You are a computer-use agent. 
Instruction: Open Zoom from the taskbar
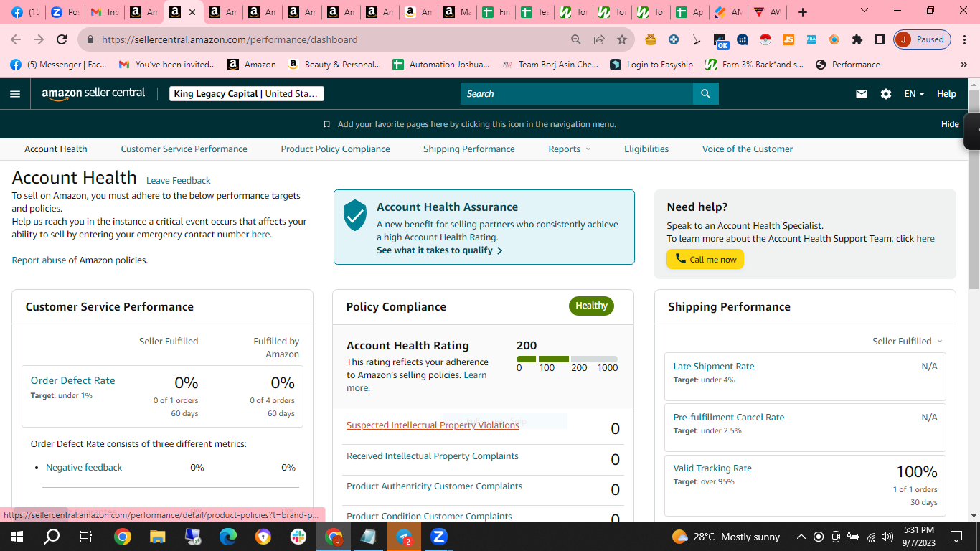pos(439,537)
